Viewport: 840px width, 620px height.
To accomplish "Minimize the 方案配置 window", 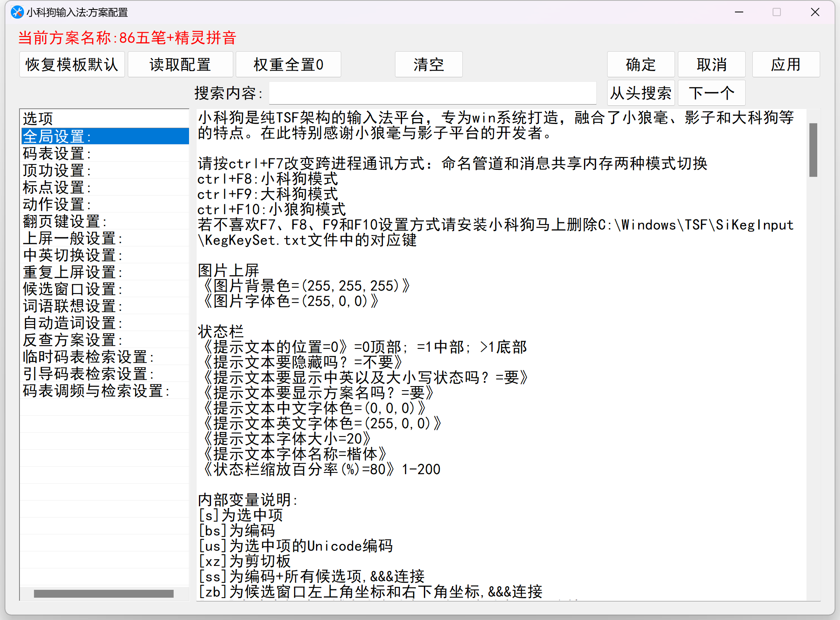I will [x=739, y=12].
